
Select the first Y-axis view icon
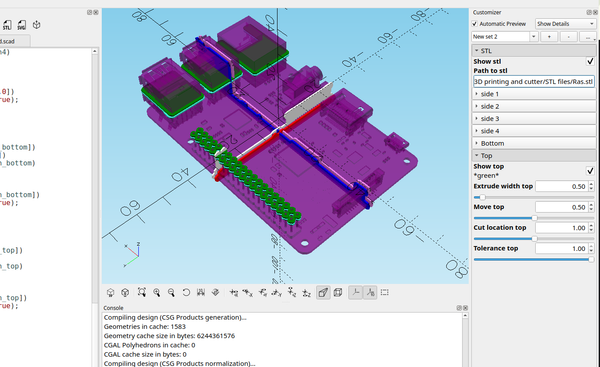point(262,293)
